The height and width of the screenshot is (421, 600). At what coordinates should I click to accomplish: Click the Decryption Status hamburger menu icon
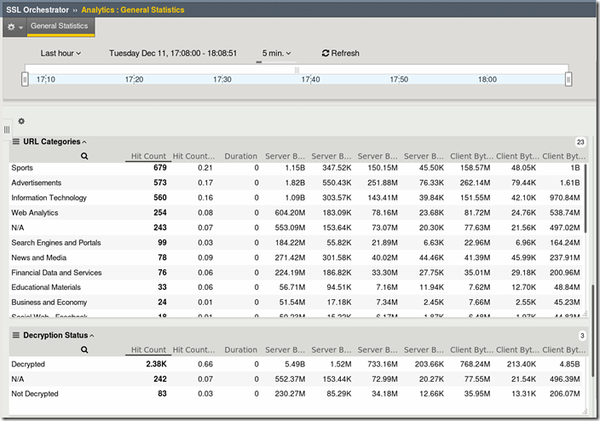click(x=16, y=336)
